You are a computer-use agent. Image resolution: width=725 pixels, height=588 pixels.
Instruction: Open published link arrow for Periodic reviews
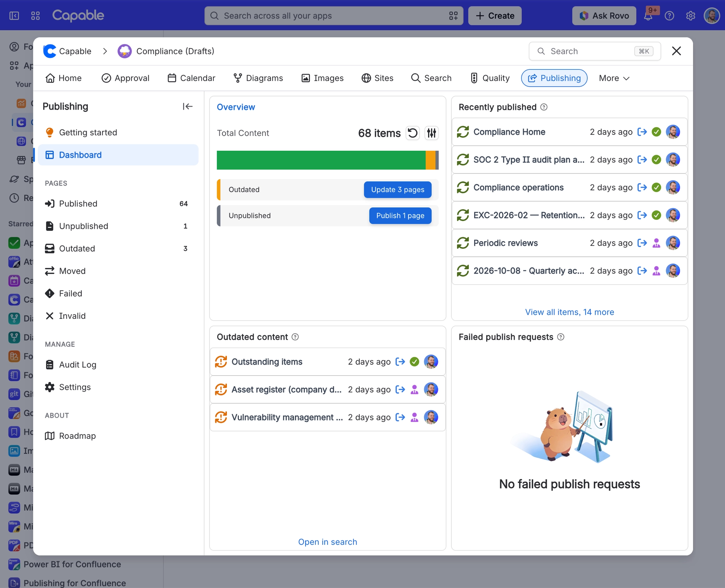pyautogui.click(x=642, y=243)
